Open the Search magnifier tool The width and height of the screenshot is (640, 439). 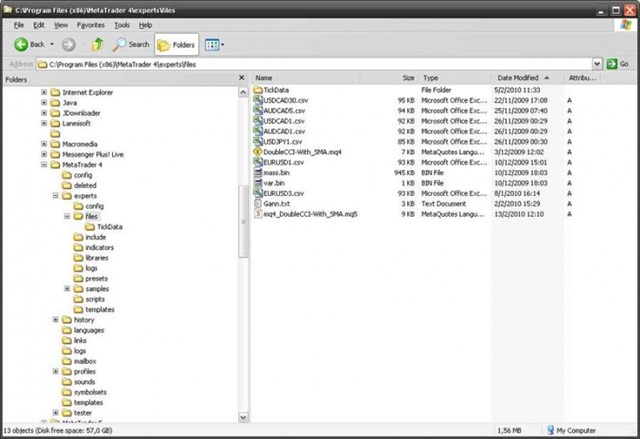pos(131,44)
